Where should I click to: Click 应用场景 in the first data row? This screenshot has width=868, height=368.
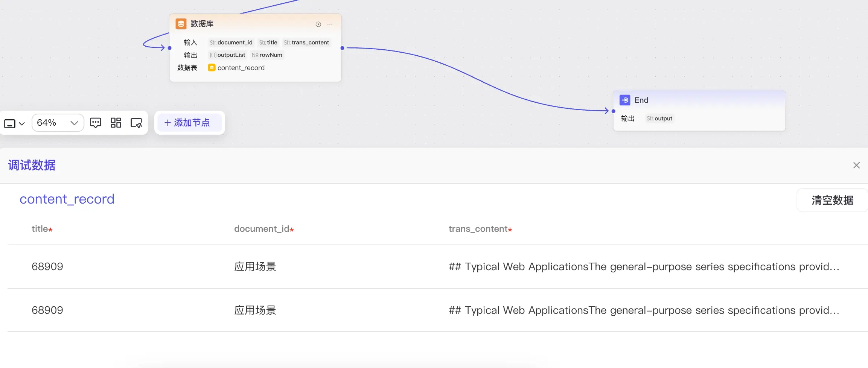pos(255,266)
